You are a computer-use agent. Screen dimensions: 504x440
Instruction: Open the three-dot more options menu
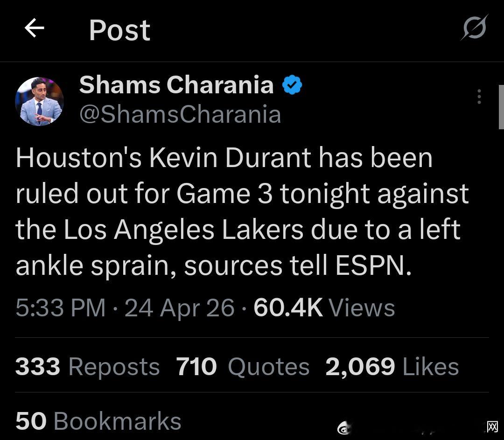479,96
